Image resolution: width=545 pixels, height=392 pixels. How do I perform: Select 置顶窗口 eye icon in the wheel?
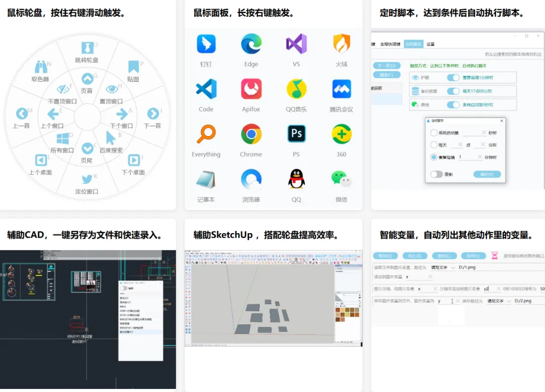112,89
